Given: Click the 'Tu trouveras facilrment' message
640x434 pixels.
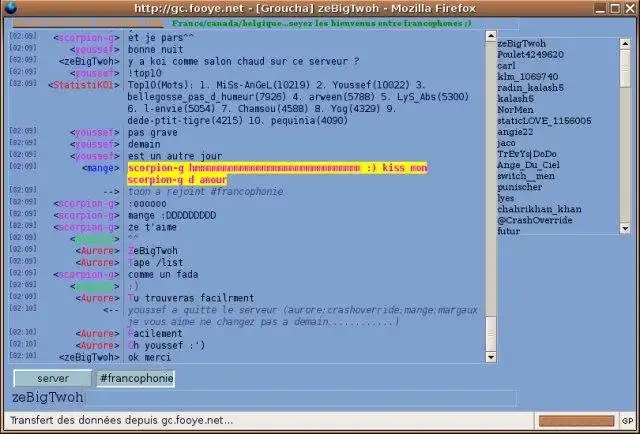Looking at the screenshot, I should (191, 298).
